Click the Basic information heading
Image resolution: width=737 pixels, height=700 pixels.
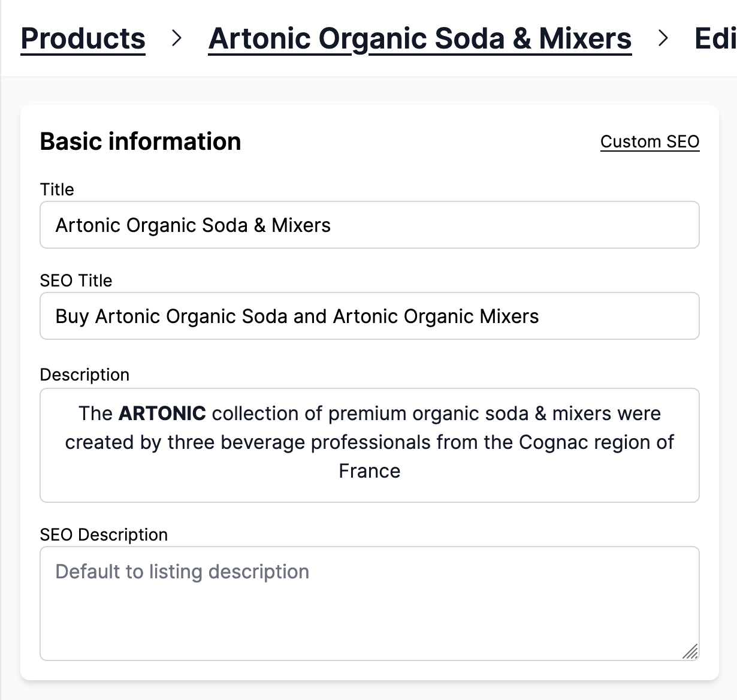140,141
